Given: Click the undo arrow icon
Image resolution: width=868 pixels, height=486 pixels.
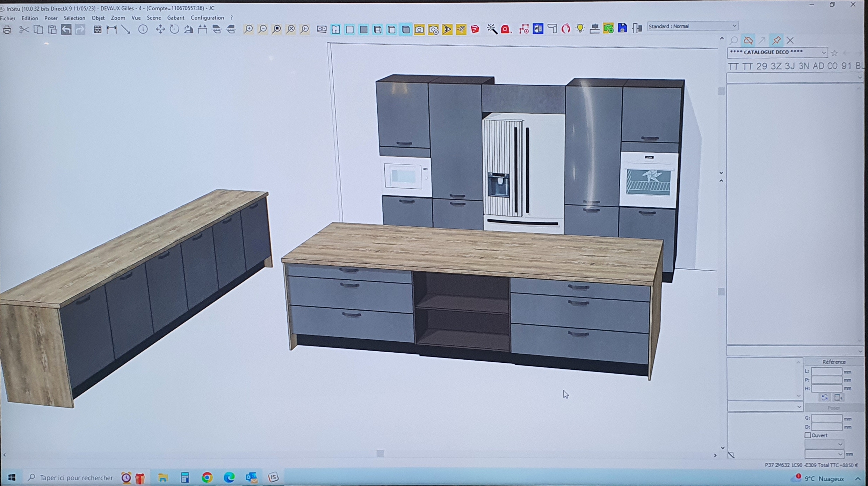Looking at the screenshot, I should tap(66, 30).
